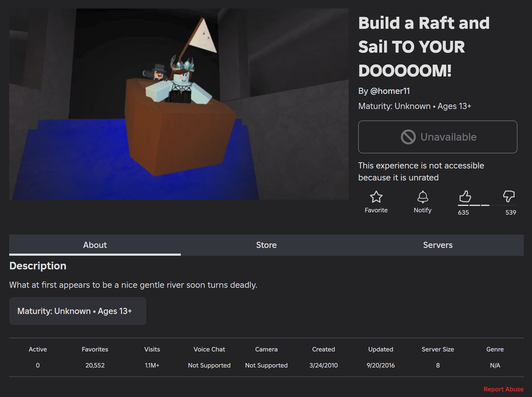The image size is (532, 397).
Task: Switch to the About tab
Action: 95,245
